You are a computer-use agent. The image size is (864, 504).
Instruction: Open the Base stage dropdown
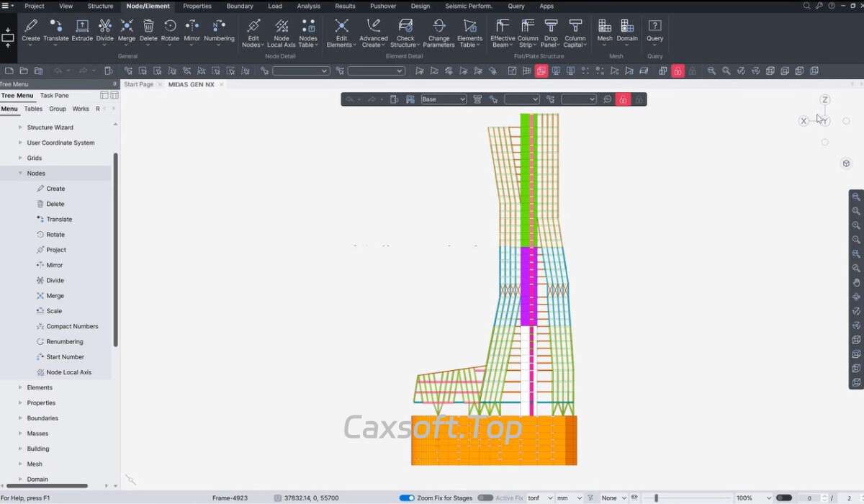point(444,99)
